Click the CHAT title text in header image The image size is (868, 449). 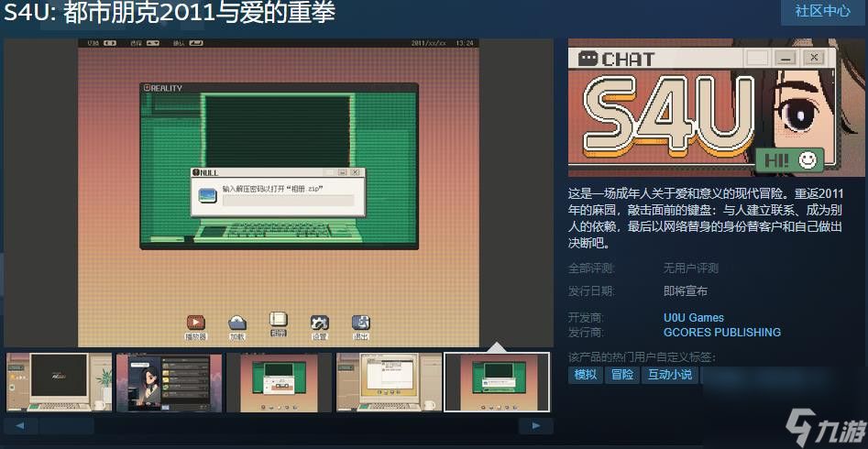(x=628, y=59)
